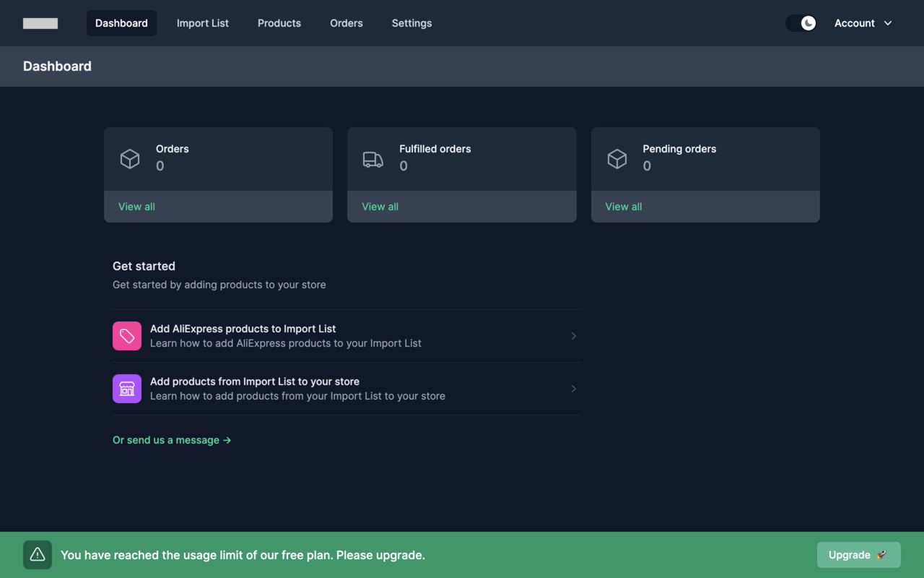Click the warning triangle icon in banner

pos(38,555)
